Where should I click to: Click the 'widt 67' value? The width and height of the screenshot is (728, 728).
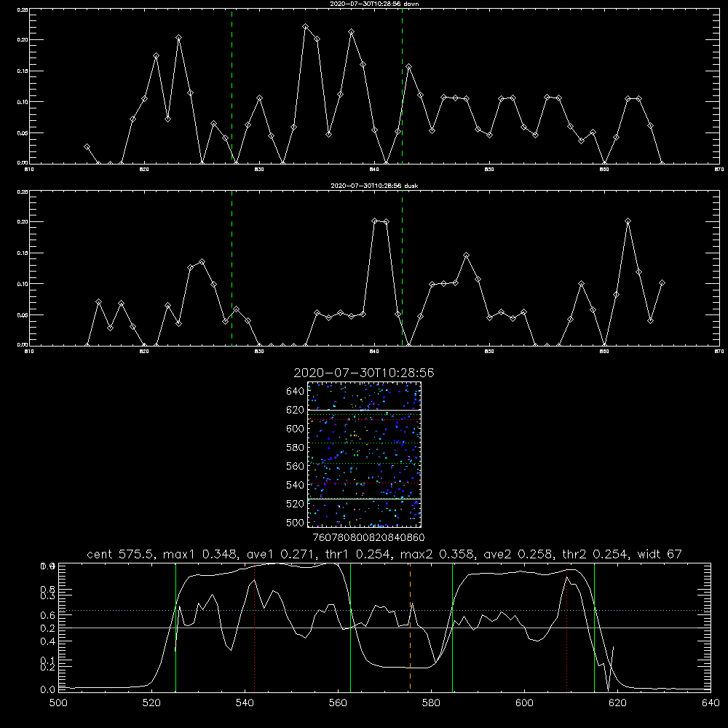pyautogui.click(x=660, y=554)
